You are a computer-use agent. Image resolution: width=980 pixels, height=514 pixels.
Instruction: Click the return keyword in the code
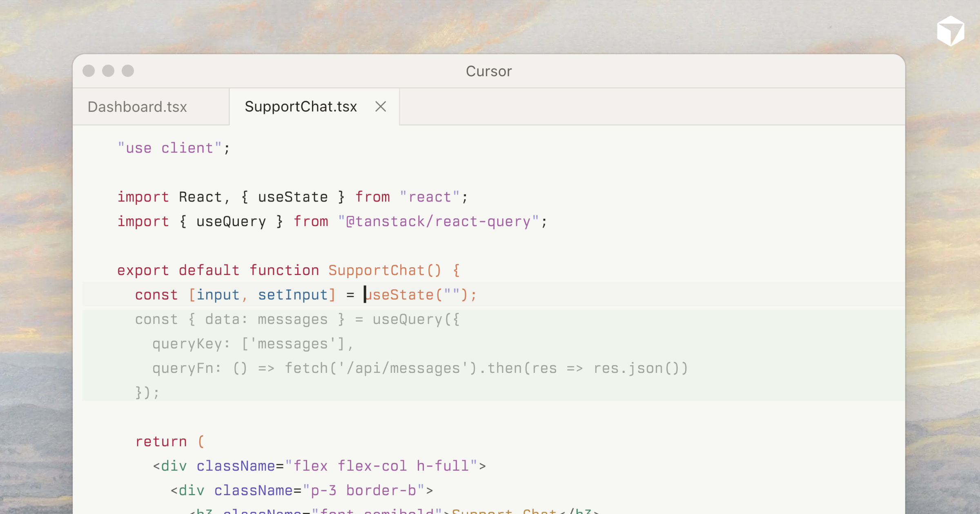161,442
